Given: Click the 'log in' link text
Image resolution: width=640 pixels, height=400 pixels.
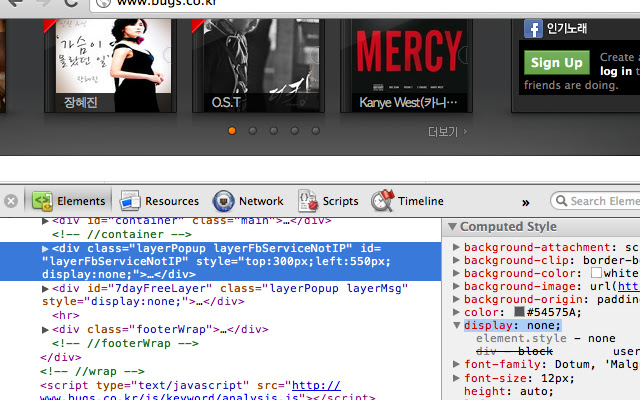Looking at the screenshot, I should point(616,71).
